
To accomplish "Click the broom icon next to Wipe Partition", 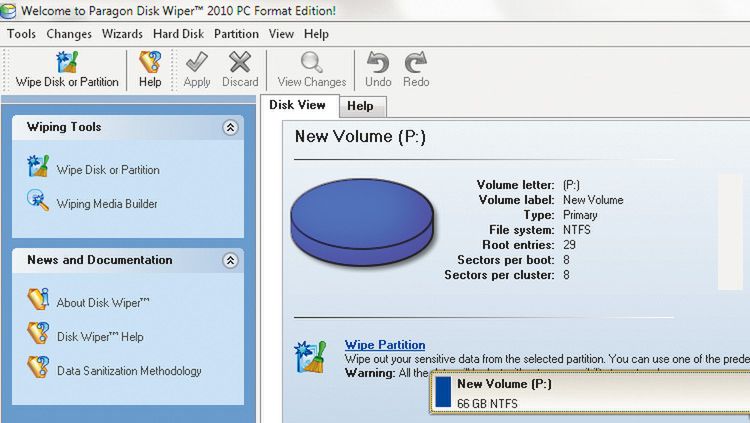I will pos(310,356).
